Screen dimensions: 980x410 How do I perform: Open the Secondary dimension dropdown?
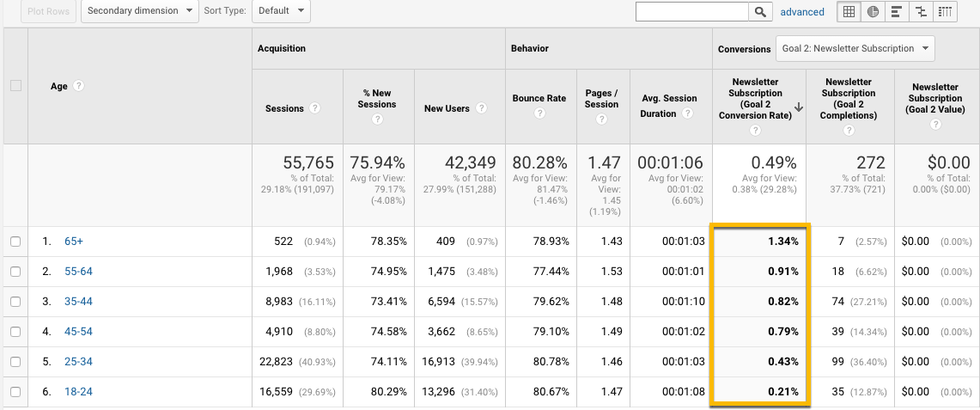141,11
